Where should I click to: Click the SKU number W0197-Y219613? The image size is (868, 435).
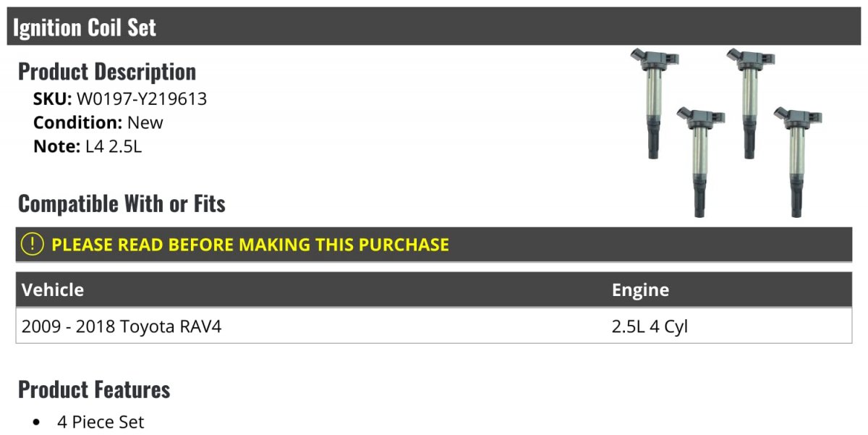pos(142,99)
